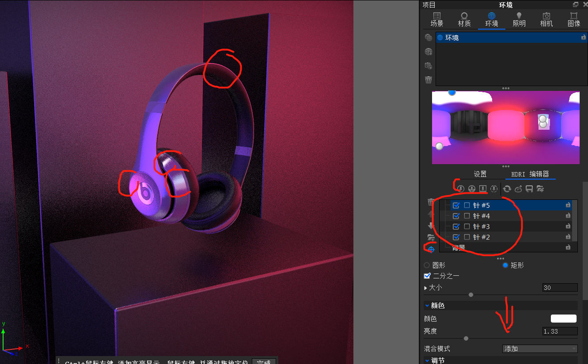
Task: Click the pin list vertical scrollbar
Action: [575, 221]
